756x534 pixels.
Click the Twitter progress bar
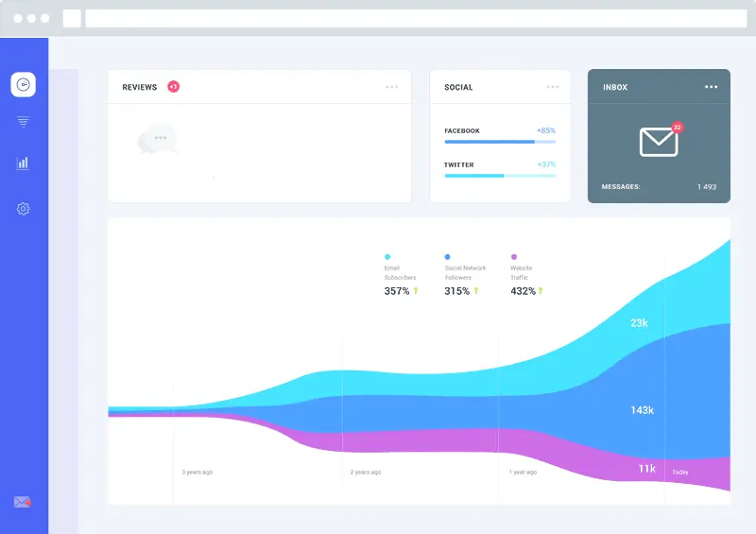500,176
